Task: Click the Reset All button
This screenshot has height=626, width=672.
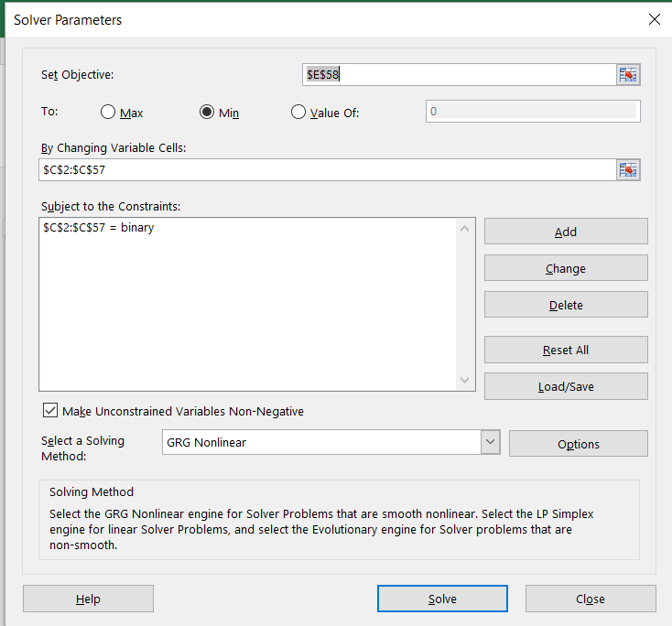Action: click(566, 350)
